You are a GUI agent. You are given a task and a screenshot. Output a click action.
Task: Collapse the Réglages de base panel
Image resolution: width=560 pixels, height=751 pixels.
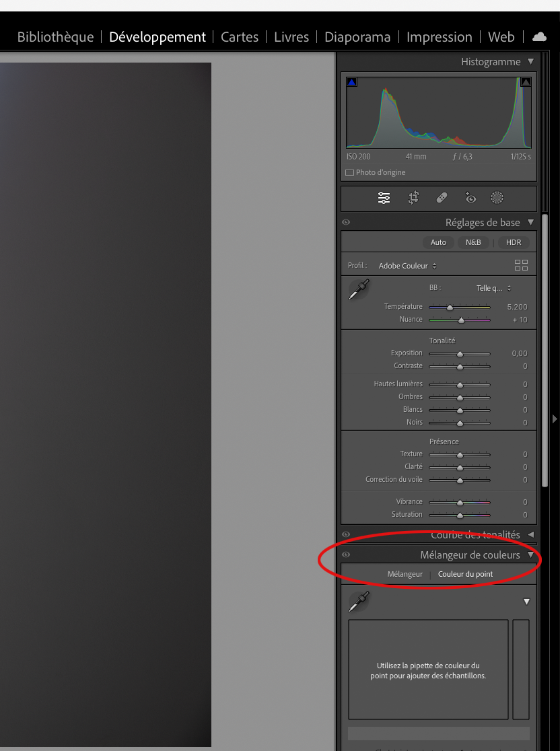tap(530, 222)
